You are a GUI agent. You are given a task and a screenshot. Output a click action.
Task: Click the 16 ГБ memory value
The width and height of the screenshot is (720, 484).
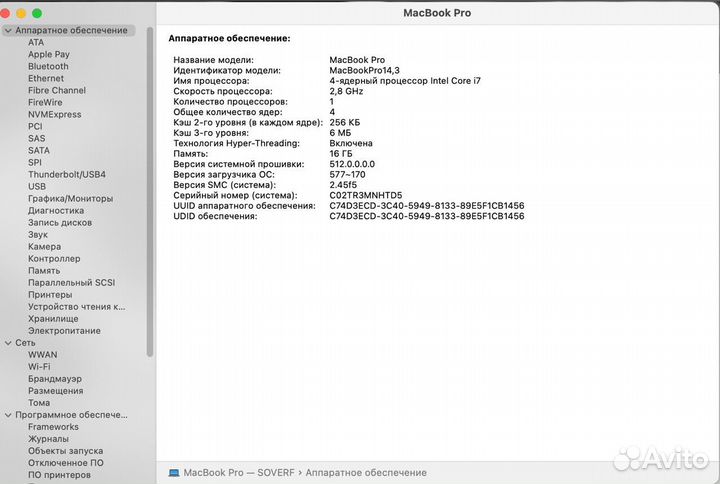(x=341, y=154)
